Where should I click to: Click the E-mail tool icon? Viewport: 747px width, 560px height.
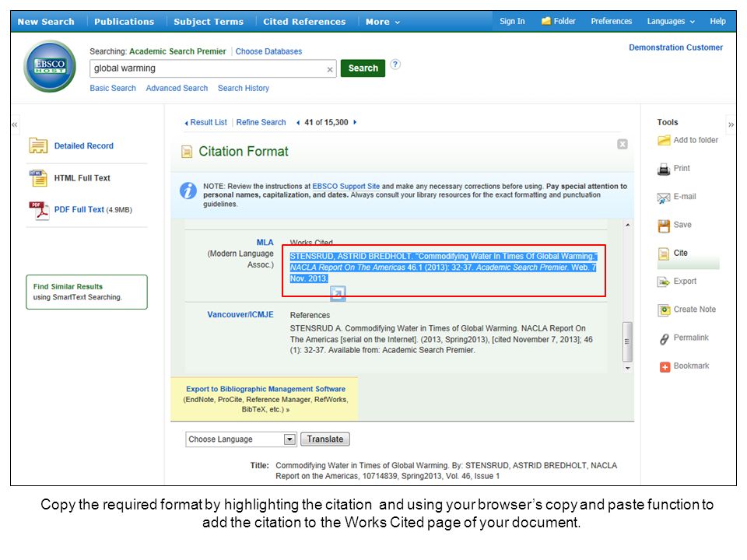click(664, 198)
